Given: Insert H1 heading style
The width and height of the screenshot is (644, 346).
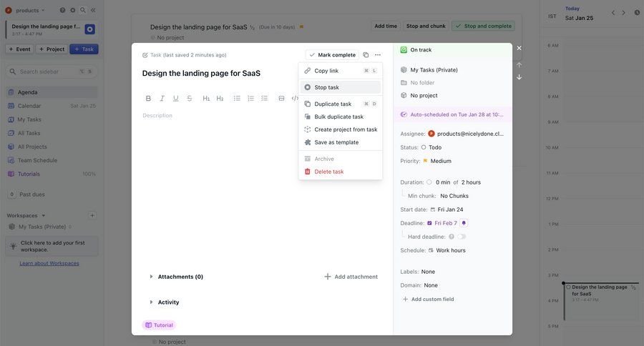Looking at the screenshot, I should tap(206, 98).
